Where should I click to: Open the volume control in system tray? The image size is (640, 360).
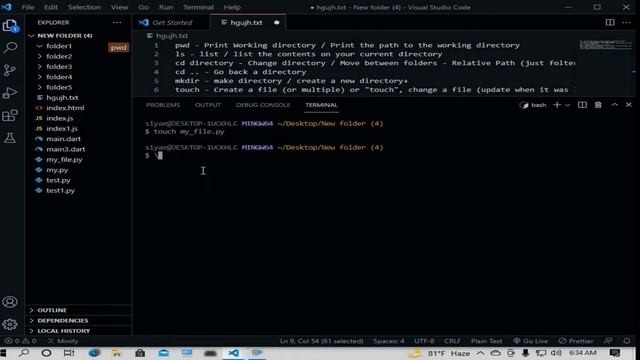tap(556, 353)
